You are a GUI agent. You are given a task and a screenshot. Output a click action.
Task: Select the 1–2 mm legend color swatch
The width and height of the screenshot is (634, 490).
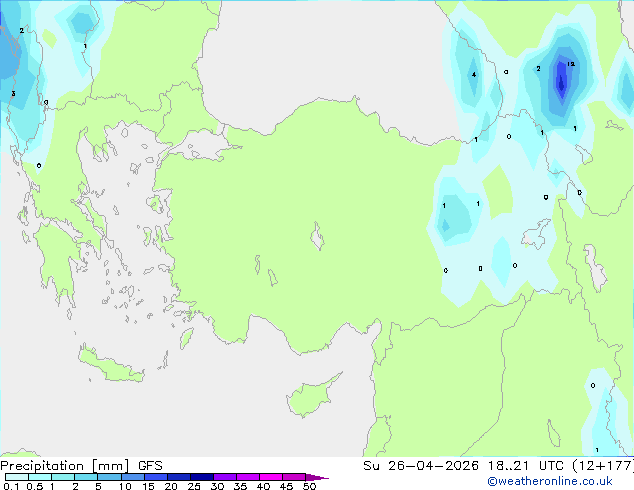click(63, 477)
